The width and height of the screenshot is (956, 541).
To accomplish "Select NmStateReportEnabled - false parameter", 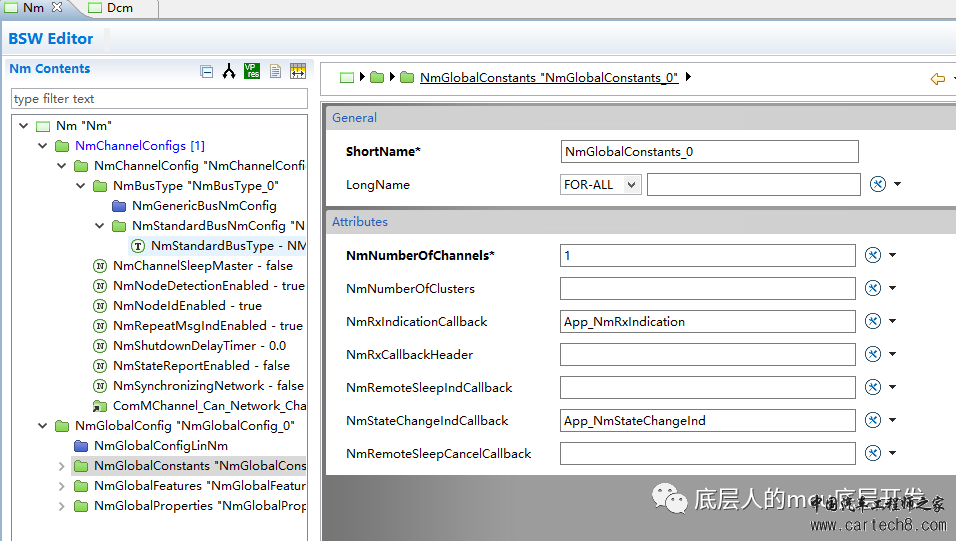I will click(201, 366).
